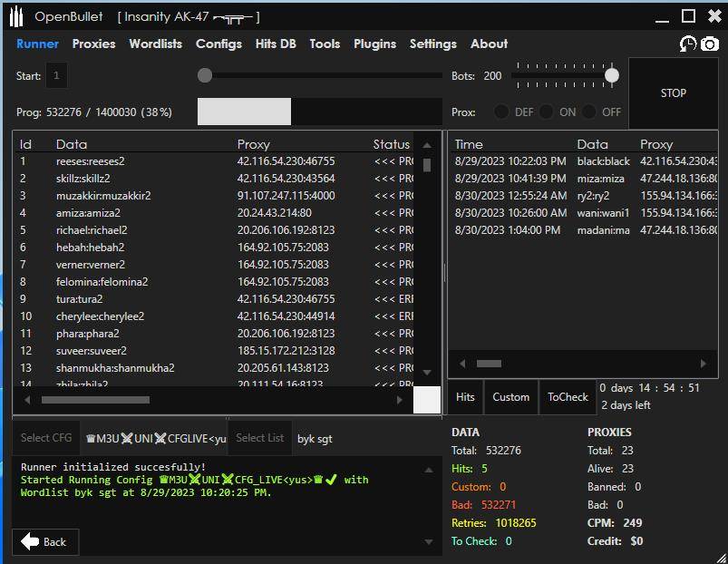Click the log panel scroll-down arrow
The image size is (728, 564).
428,541
